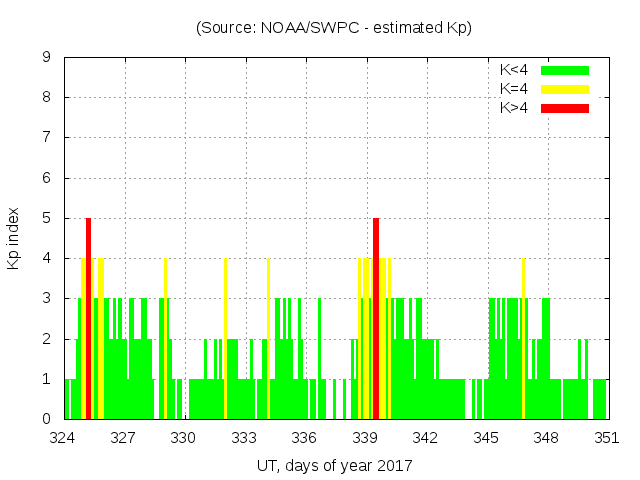Click the red K>4 legend swatch

[565, 108]
